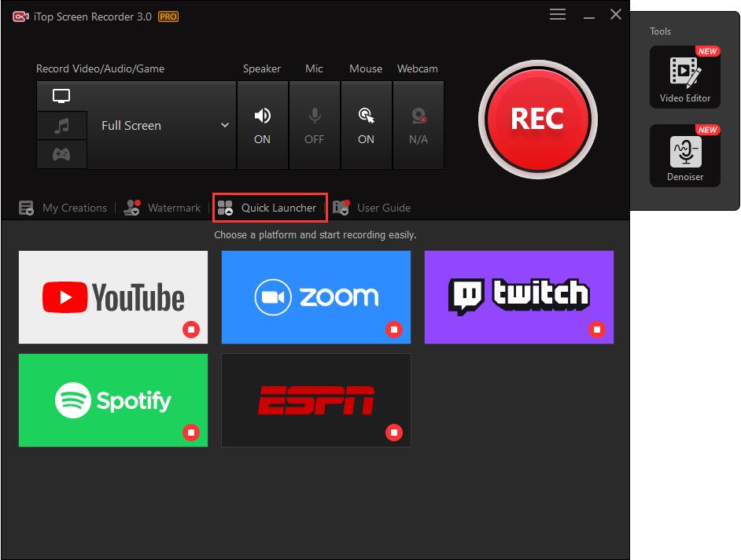Open the Watermark tab
741x560 pixels.
pyautogui.click(x=161, y=208)
